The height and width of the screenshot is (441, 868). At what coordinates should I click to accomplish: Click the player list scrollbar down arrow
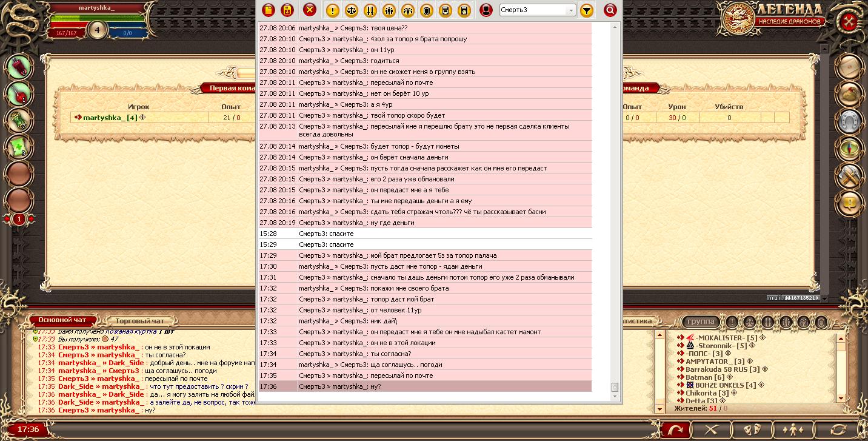(x=841, y=398)
